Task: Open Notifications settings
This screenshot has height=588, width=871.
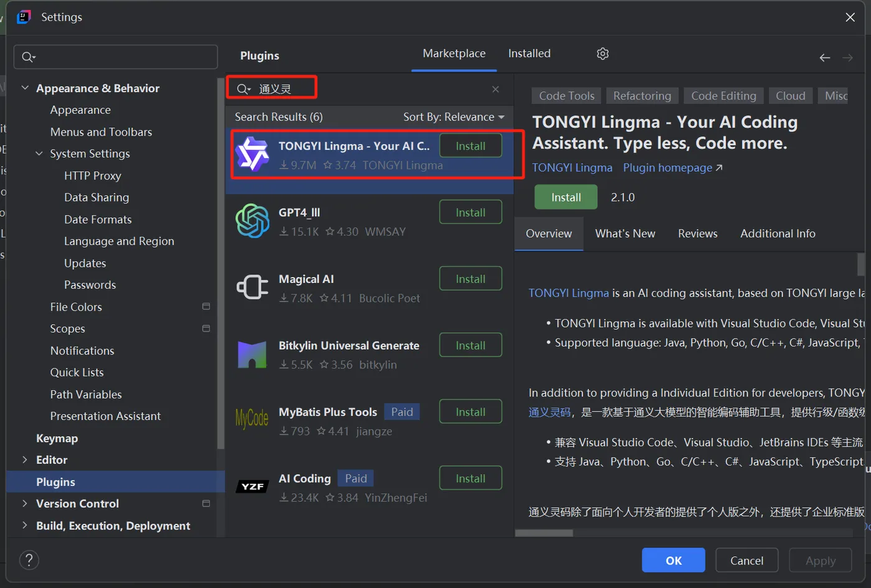Action: (x=82, y=350)
